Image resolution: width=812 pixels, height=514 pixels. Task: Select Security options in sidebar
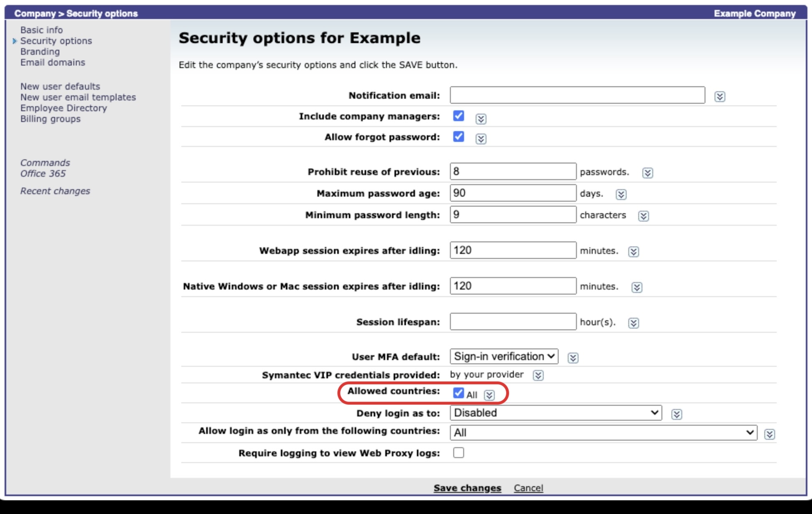(x=56, y=41)
